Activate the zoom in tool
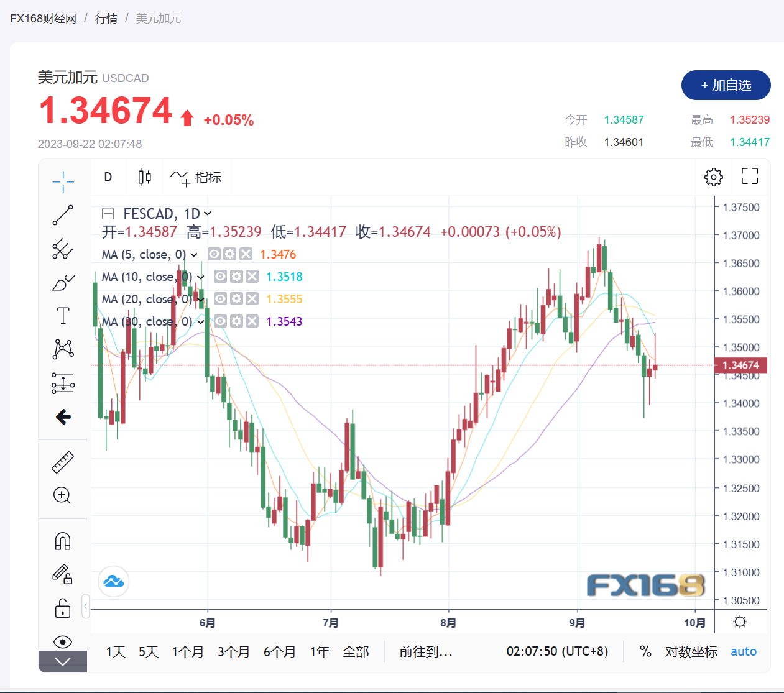This screenshot has height=693, width=784. 63,495
